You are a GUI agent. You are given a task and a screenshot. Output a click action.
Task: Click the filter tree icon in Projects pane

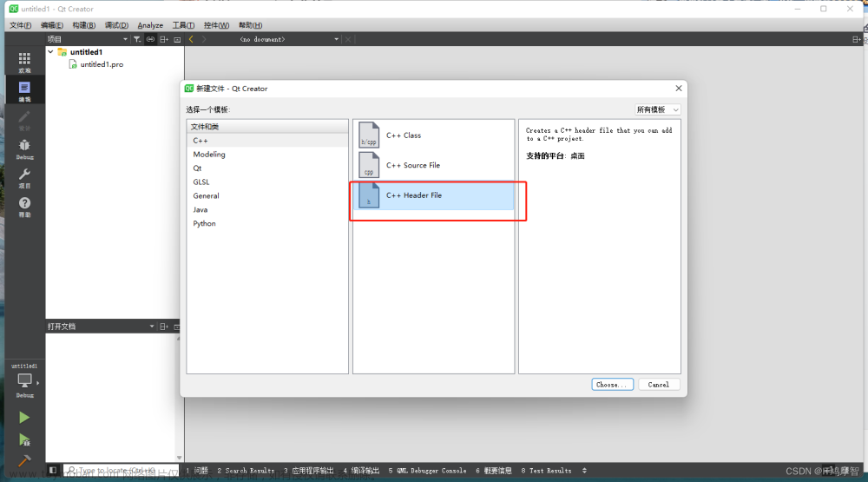[137, 39]
